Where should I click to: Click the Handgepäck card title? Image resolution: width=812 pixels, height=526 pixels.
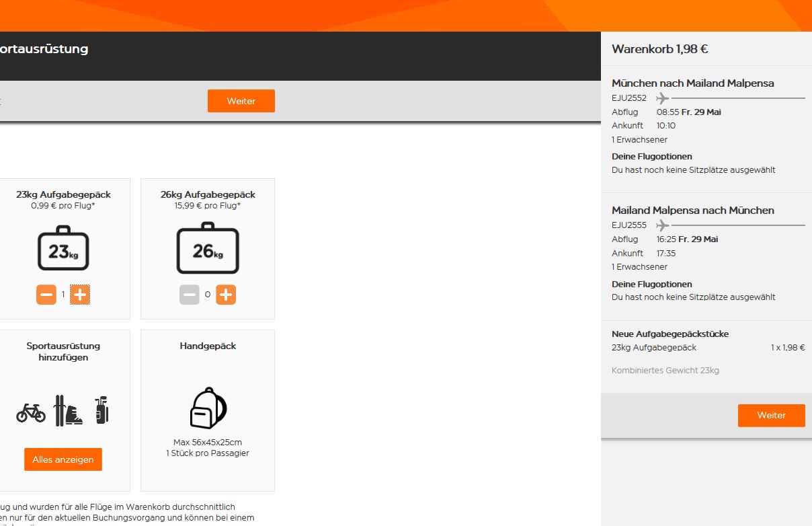208,346
